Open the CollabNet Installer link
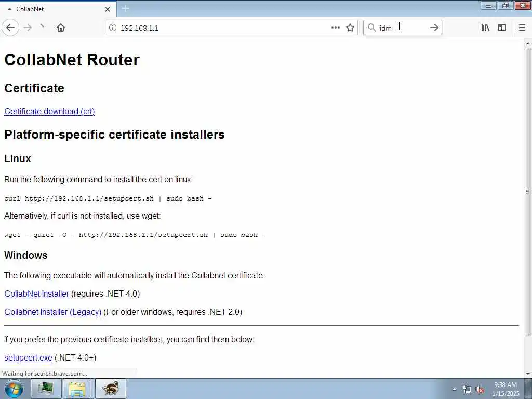Viewport: 532px width, 399px height. click(37, 294)
